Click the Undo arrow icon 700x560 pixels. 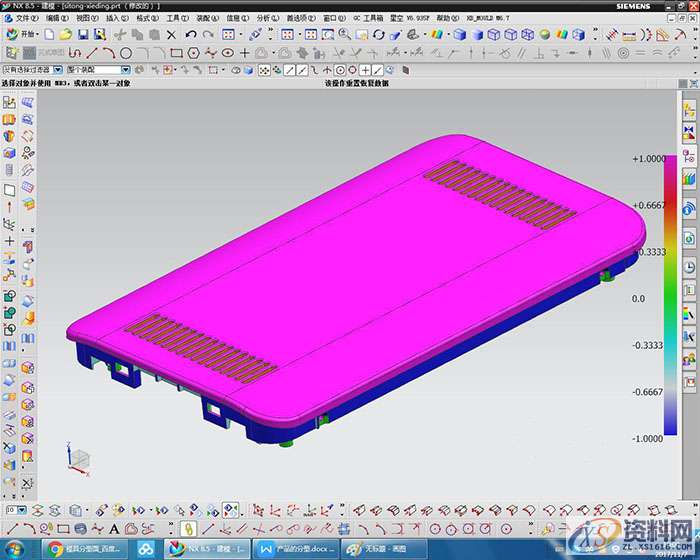click(191, 35)
